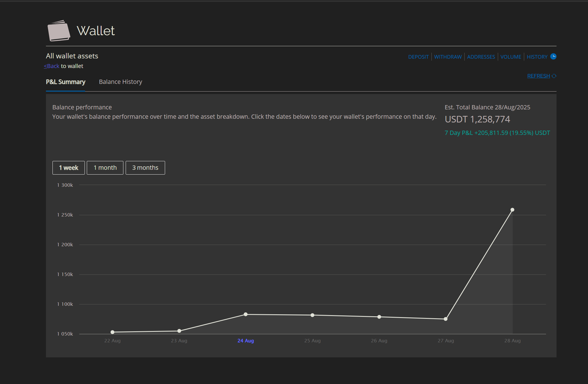Open the Volume link

(x=511, y=57)
